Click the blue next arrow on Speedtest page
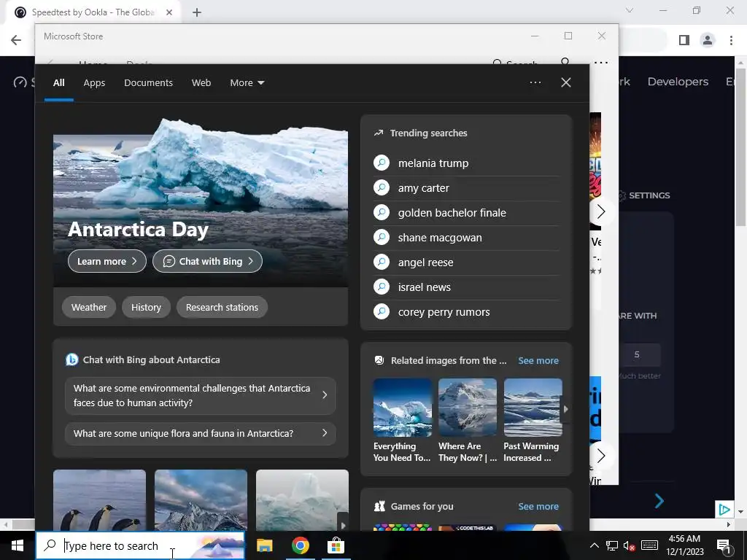 659,500
